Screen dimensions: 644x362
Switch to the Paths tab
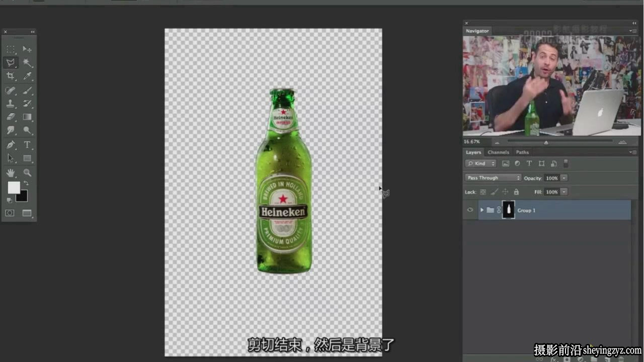tap(522, 152)
